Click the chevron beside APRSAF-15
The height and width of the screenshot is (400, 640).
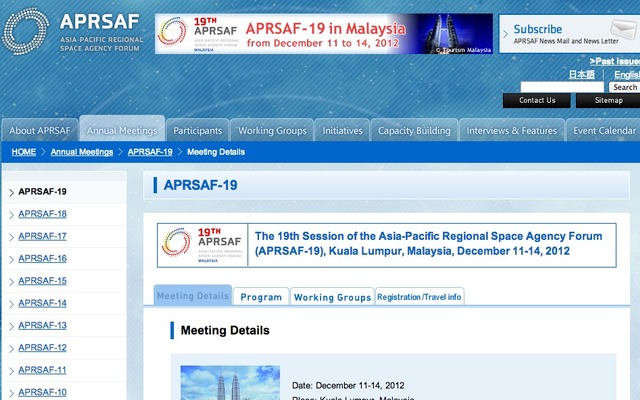(x=11, y=282)
